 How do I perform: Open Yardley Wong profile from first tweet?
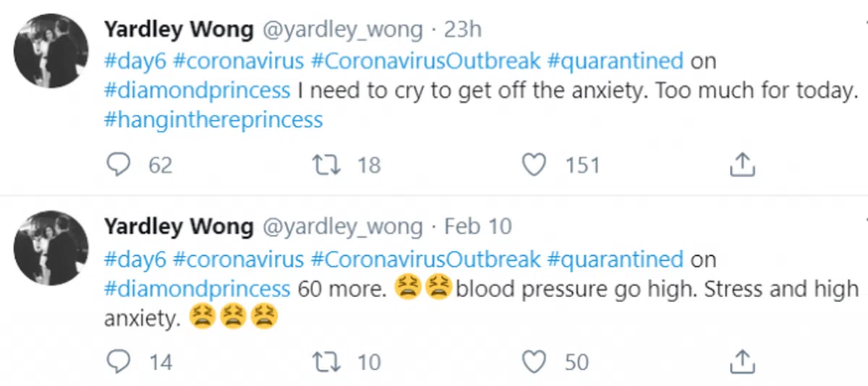click(179, 30)
